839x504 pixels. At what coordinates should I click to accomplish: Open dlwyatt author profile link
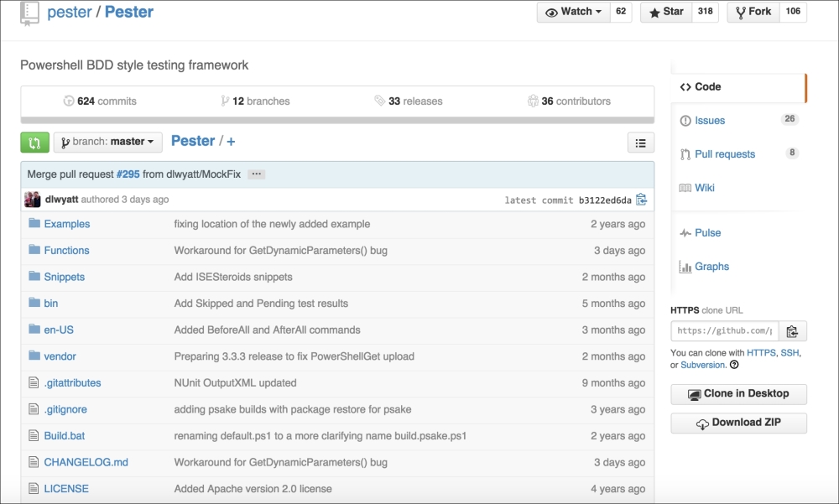[x=61, y=200]
